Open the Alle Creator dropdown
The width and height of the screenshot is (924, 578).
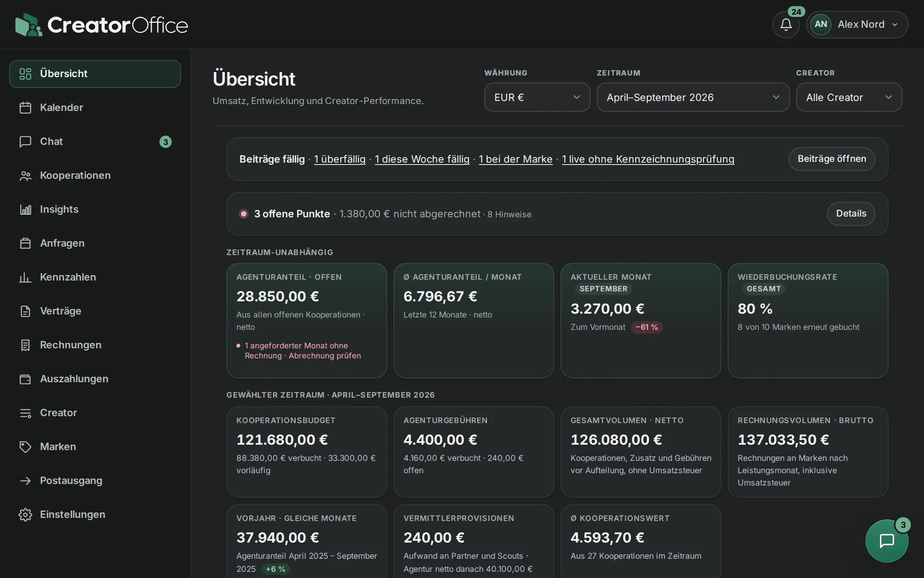click(849, 97)
